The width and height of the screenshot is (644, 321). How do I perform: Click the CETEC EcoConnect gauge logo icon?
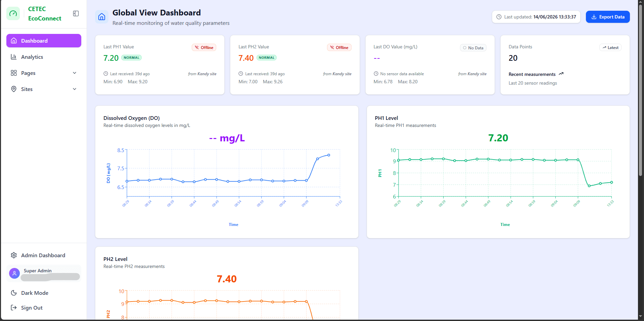click(x=13, y=13)
